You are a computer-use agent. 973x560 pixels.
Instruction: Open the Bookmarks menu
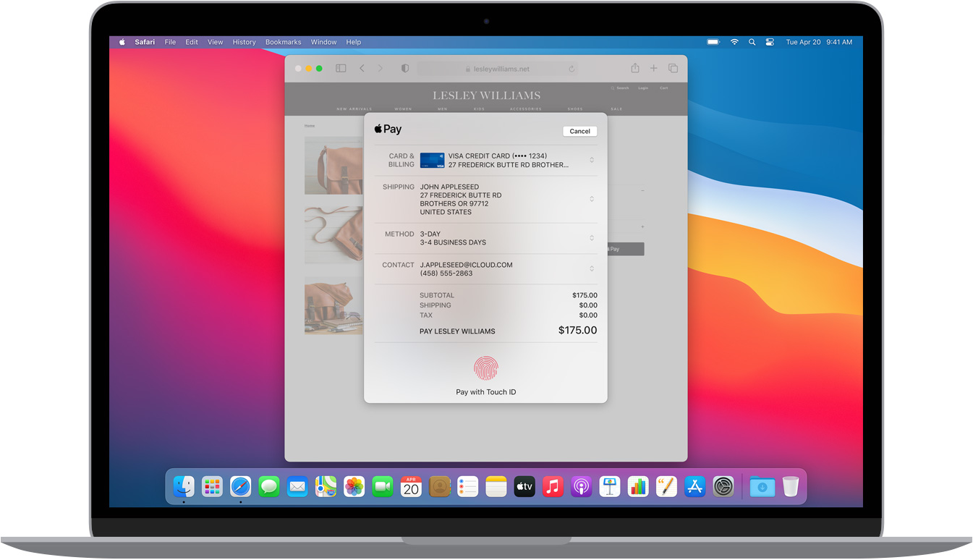283,42
